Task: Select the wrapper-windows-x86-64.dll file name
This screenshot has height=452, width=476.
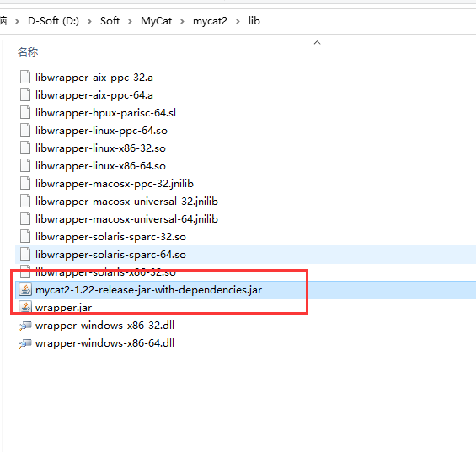Action: 104,343
